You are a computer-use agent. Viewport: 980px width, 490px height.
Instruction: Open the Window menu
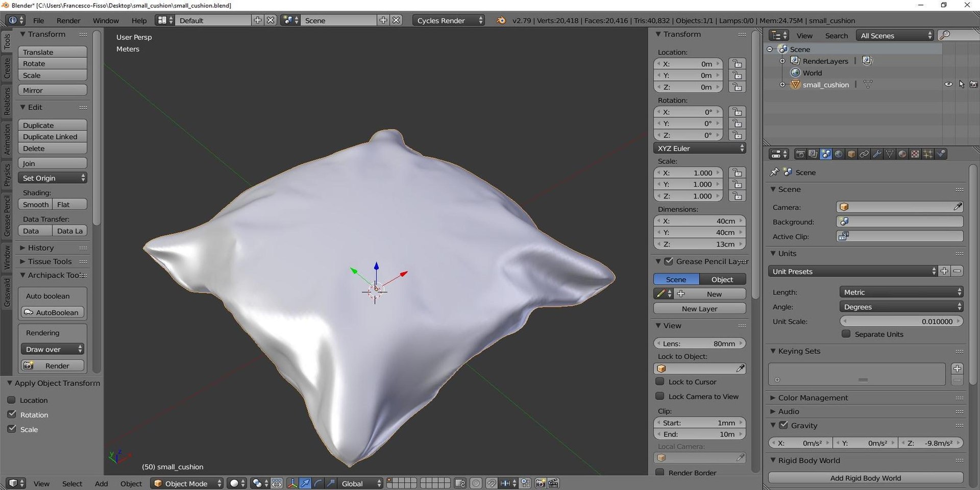click(106, 20)
